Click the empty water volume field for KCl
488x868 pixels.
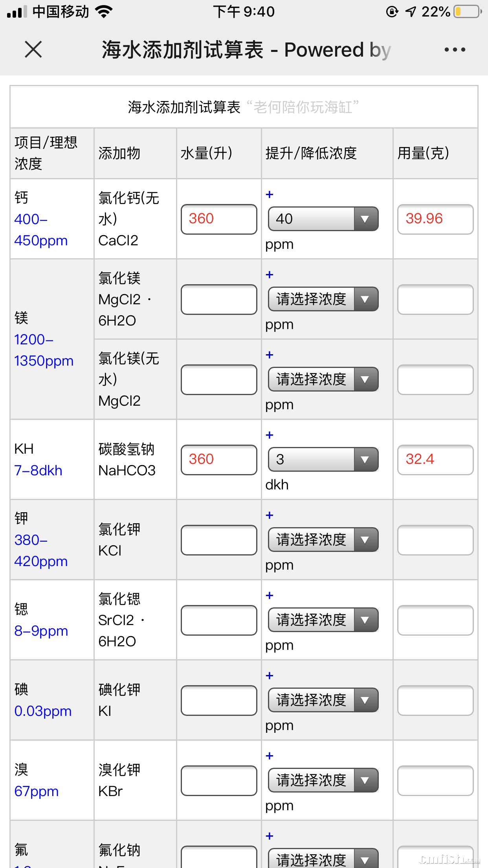coord(219,540)
